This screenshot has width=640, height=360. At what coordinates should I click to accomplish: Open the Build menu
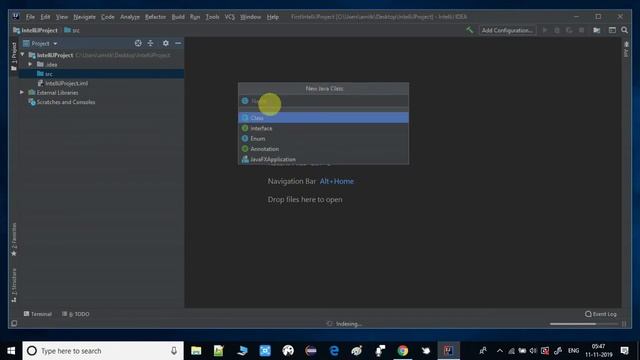(178, 17)
